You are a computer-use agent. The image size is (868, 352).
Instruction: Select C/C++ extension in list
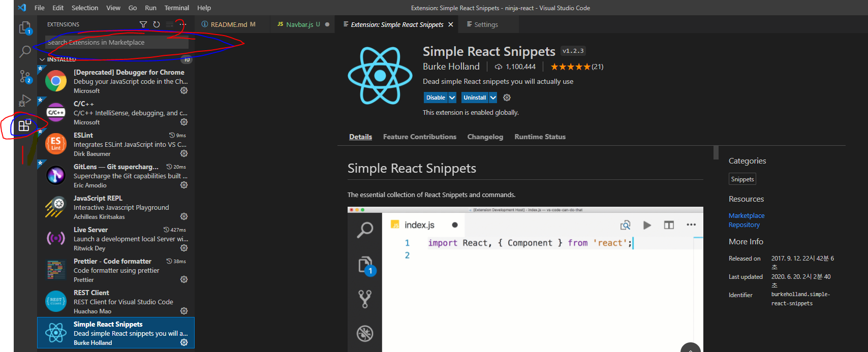click(x=116, y=113)
